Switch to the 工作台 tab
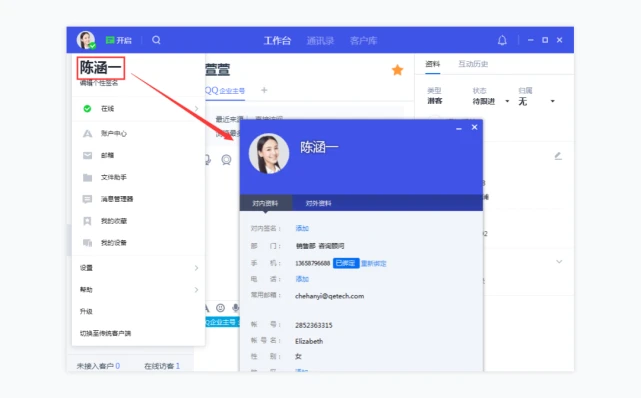The width and height of the screenshot is (641, 398). pos(277,40)
